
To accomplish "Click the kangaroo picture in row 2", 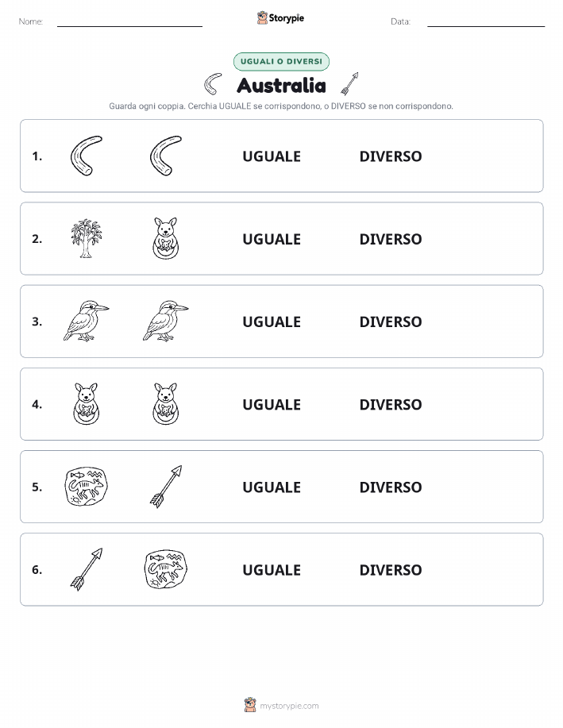I will coord(166,238).
